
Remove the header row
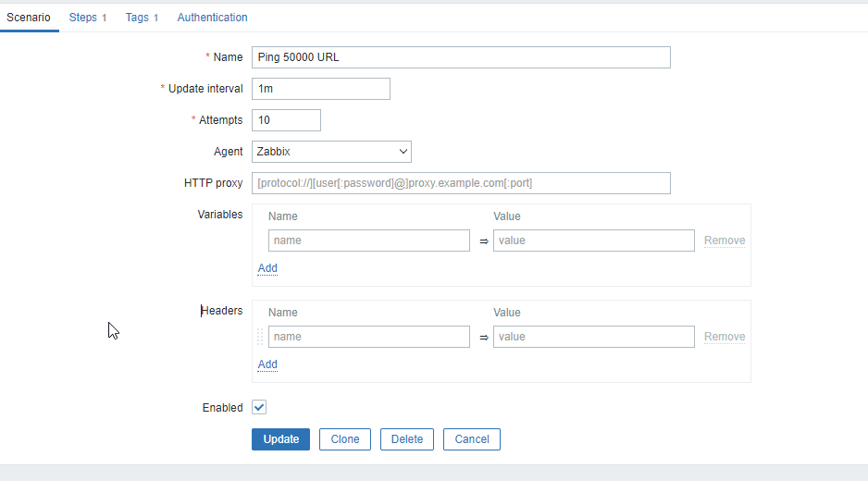[x=725, y=337]
